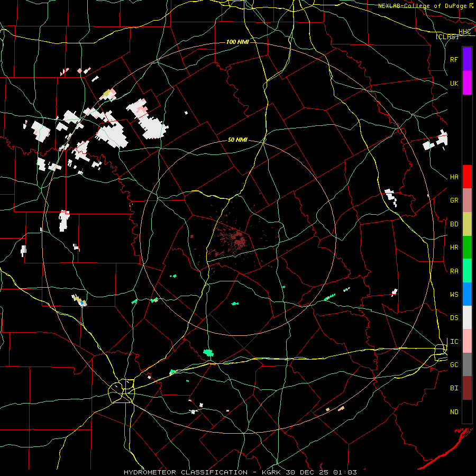Image resolution: width=476 pixels, height=476 pixels.
Task: Select the GR legend color block
Action: (x=467, y=200)
